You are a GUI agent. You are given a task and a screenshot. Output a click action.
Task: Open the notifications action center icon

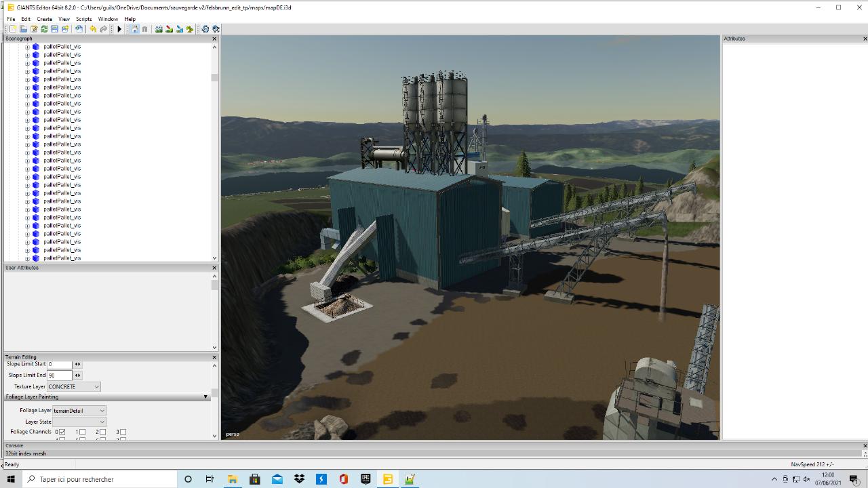pos(854,479)
